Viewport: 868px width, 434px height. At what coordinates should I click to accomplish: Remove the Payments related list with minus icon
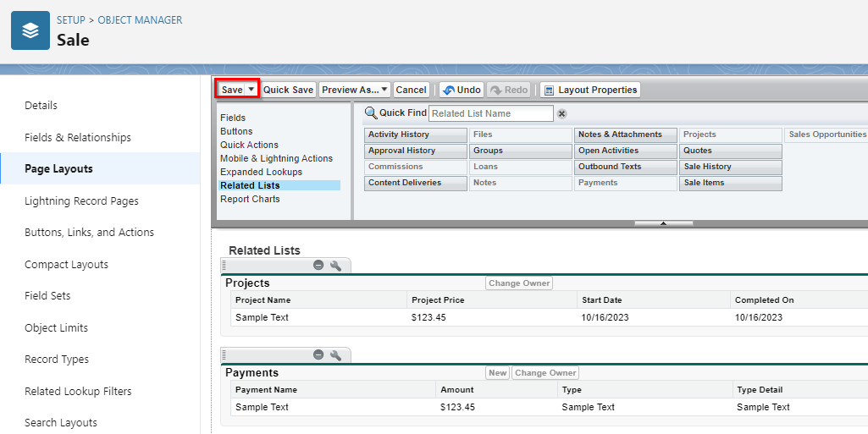click(x=318, y=355)
